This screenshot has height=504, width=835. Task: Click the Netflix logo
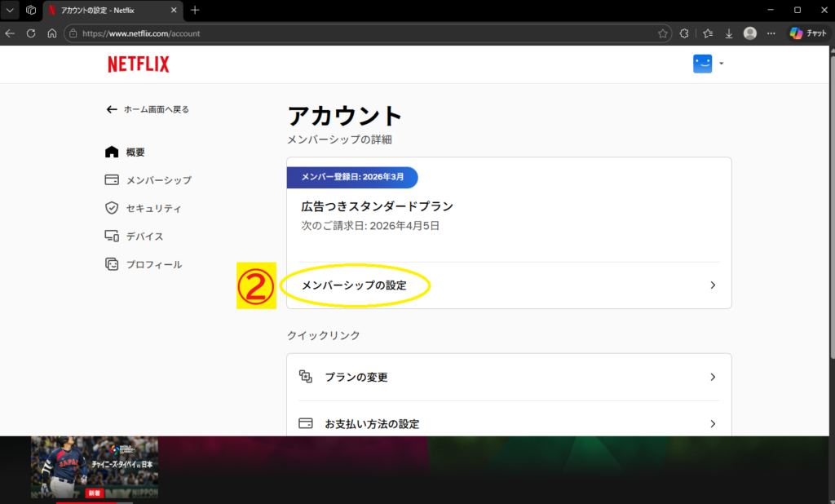(139, 64)
